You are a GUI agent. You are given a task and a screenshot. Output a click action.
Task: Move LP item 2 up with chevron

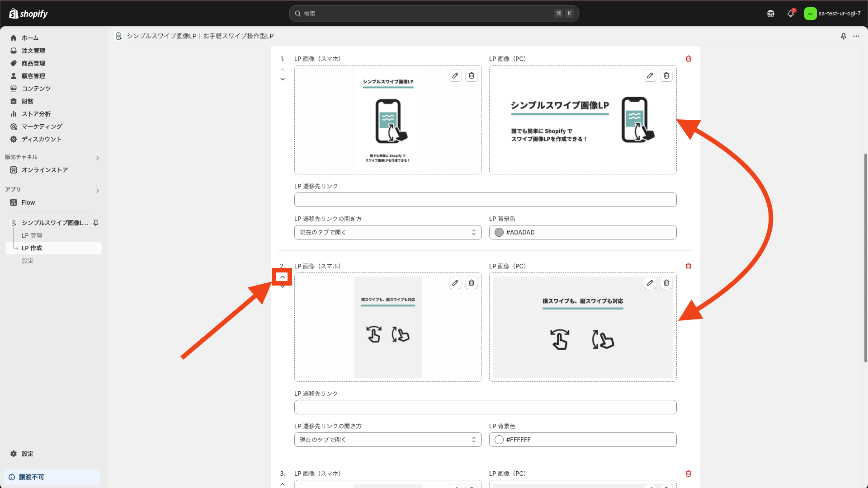[283, 277]
